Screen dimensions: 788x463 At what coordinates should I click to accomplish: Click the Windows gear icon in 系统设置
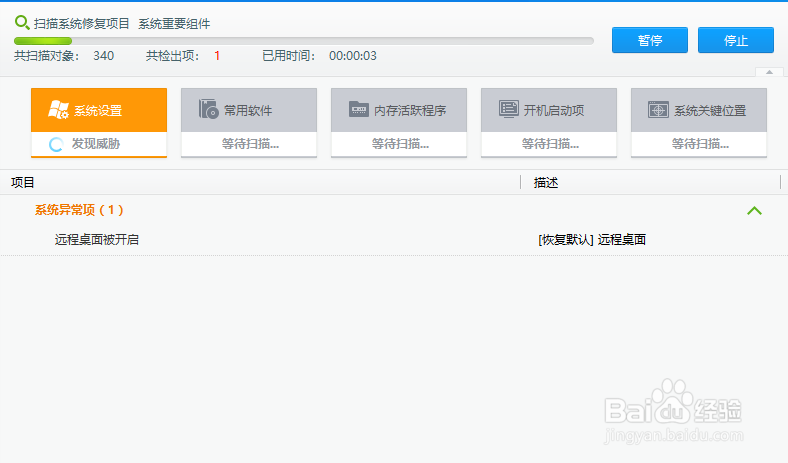(x=58, y=109)
